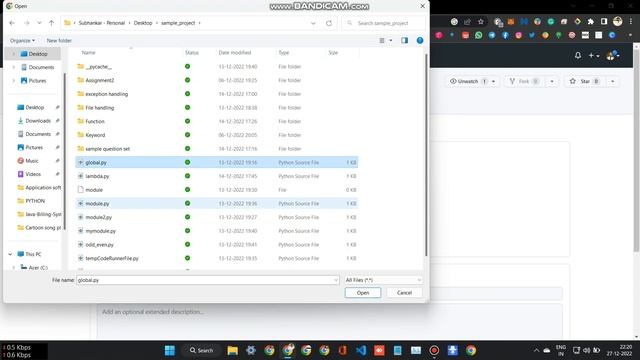Viewport: 640px width, 360px height.
Task: Bookmark this page star in Chrome
Action: [x=481, y=22]
